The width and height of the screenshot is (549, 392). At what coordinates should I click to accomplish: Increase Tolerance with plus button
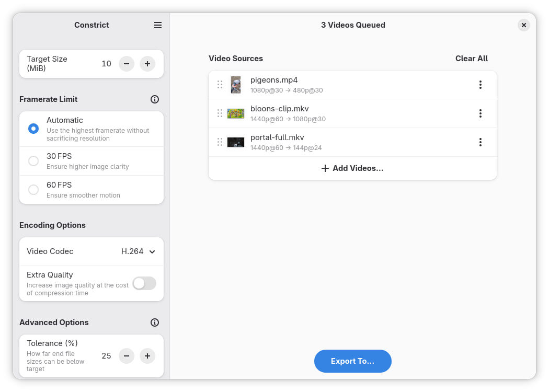[147, 356]
